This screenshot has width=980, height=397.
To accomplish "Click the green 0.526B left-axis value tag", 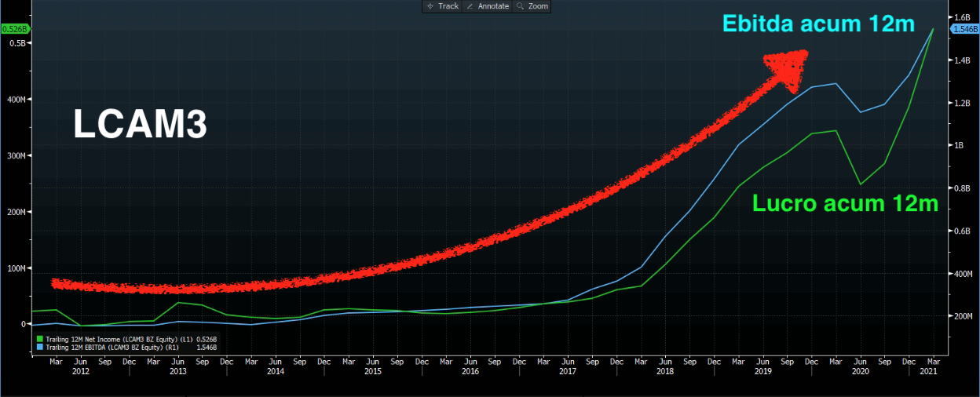I will 15,29.
